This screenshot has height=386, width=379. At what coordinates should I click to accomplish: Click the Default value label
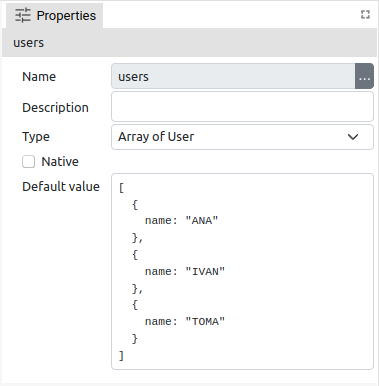pos(61,187)
